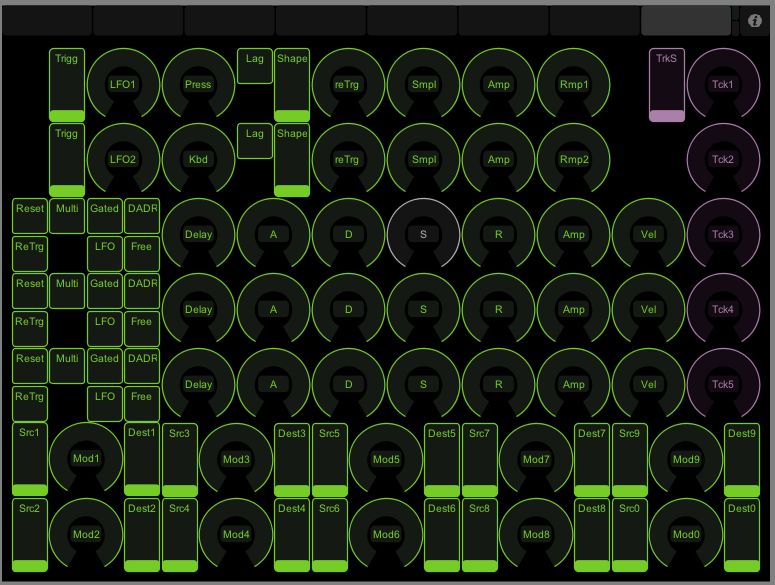Click the Src0 fader

pos(630,535)
